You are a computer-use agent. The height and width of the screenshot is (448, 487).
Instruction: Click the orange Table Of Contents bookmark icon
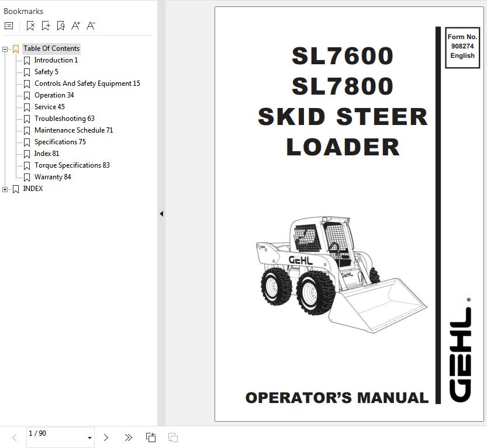point(16,49)
